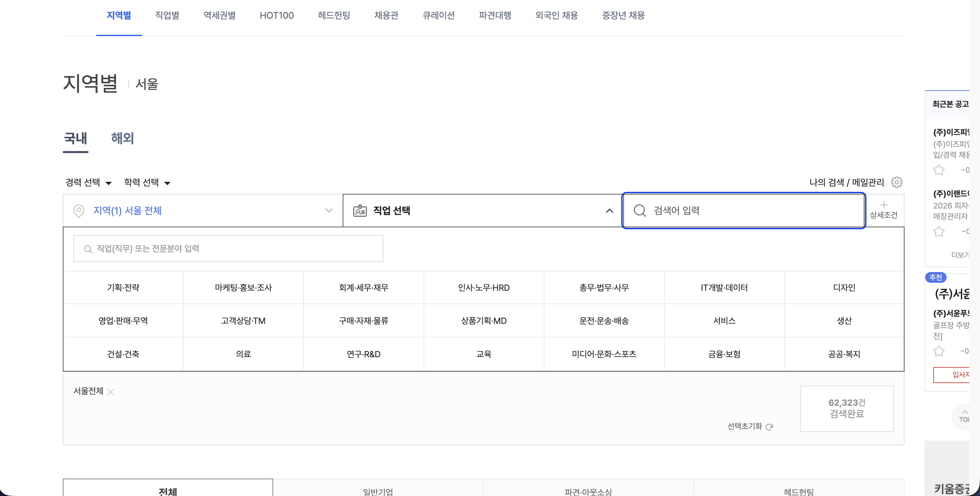
Task: Select the 생산 job category
Action: click(844, 321)
